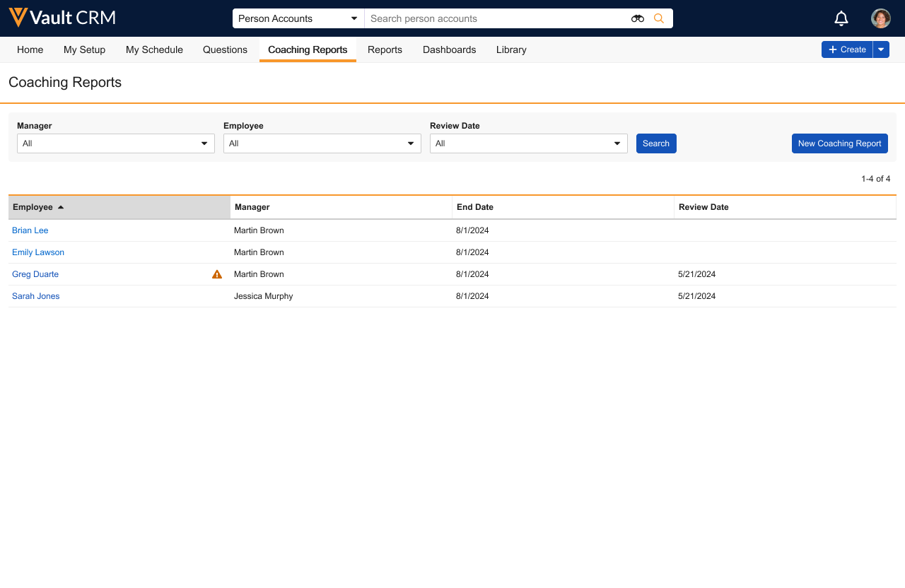
Task: Go to the My Schedule tab
Action: 154,49
